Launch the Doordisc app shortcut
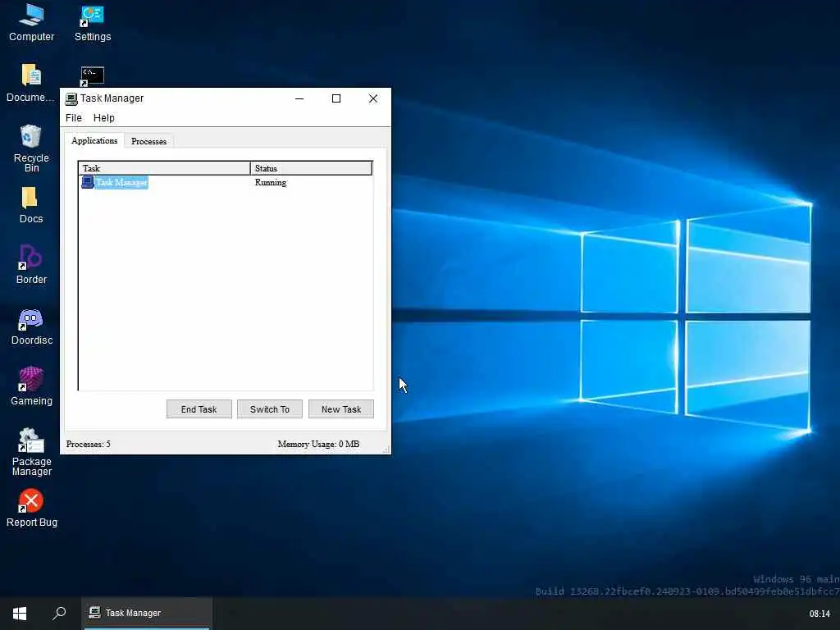Image resolution: width=840 pixels, height=630 pixels. pos(31,326)
